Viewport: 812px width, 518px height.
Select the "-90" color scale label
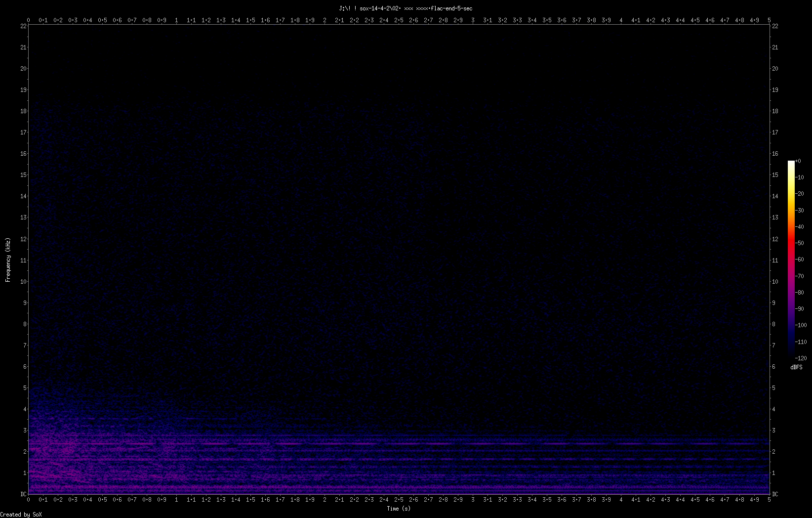800,309
